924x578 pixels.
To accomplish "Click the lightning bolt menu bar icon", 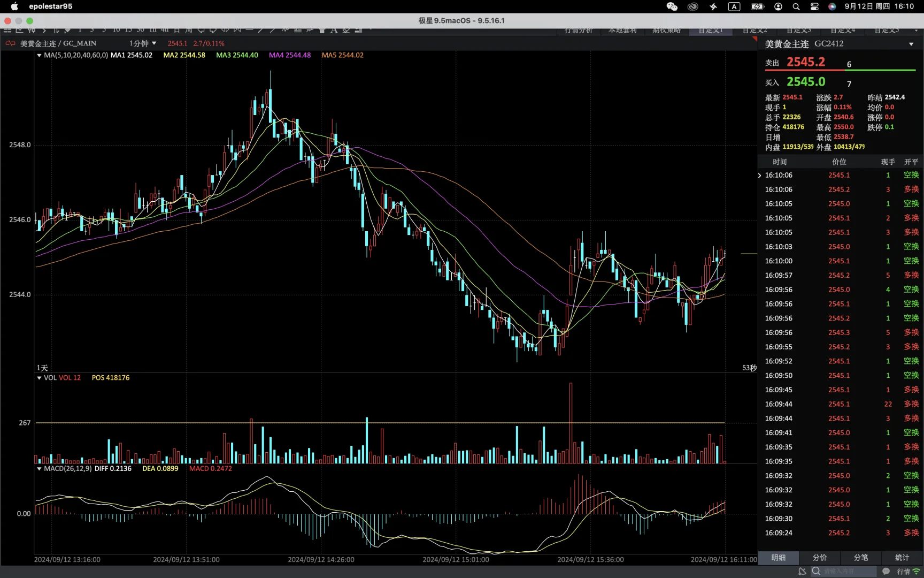I will [713, 6].
